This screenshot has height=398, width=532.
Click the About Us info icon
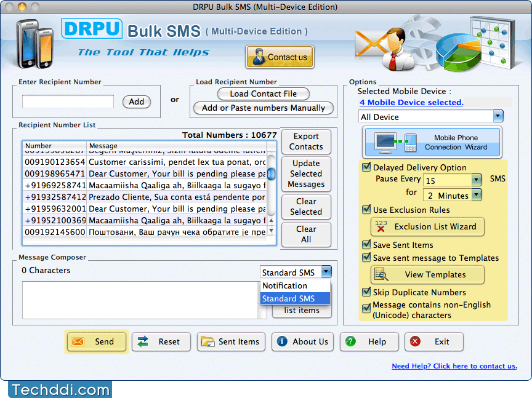(282, 341)
